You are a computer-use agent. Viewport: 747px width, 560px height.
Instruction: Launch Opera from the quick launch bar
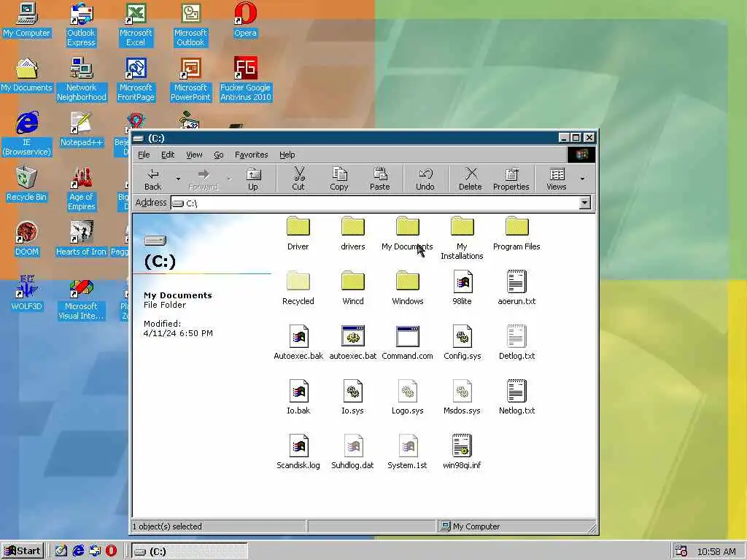(111, 551)
